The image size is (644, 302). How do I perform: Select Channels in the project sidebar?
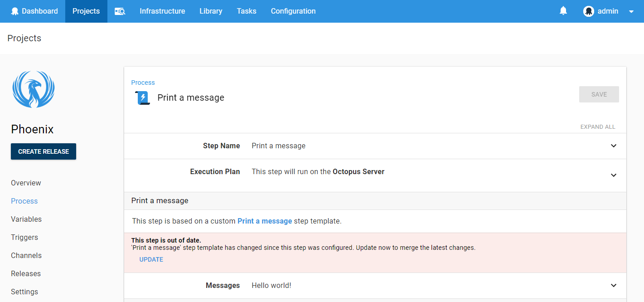click(26, 255)
